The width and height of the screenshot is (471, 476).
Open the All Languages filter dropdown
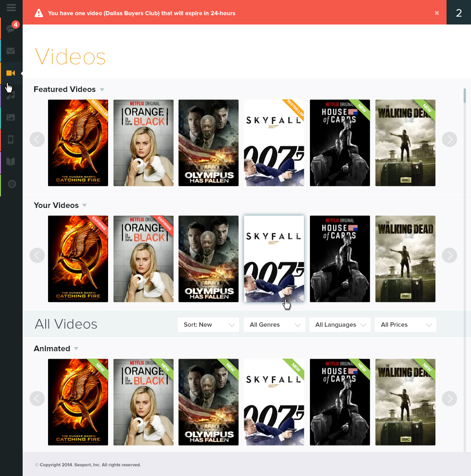click(x=340, y=325)
